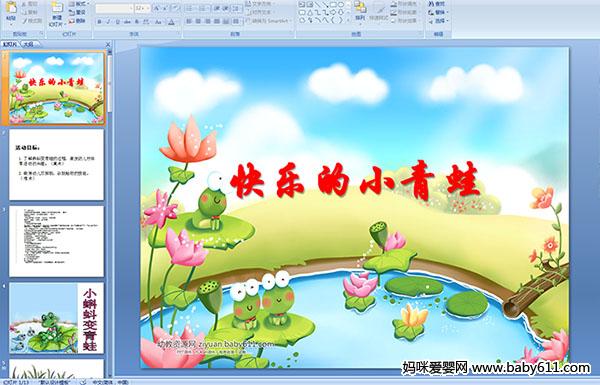
Task: Apply bullets to the text
Action: (x=190, y=8)
